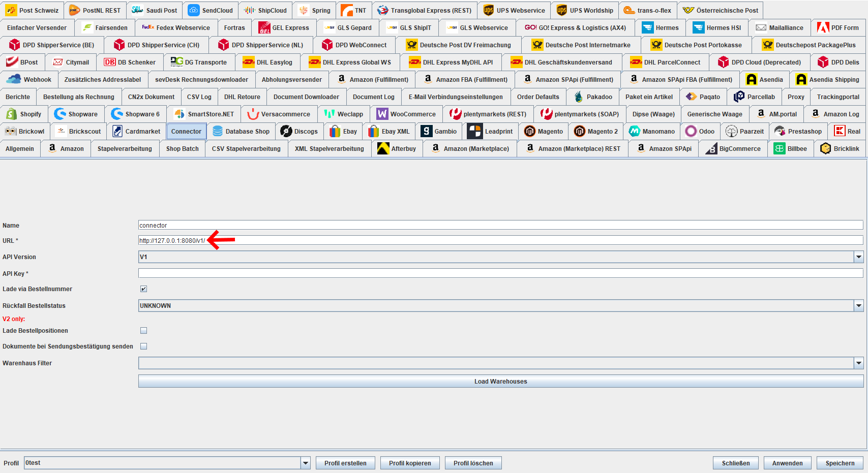The width and height of the screenshot is (868, 473).
Task: Click Profil kopieren button
Action: [410, 463]
